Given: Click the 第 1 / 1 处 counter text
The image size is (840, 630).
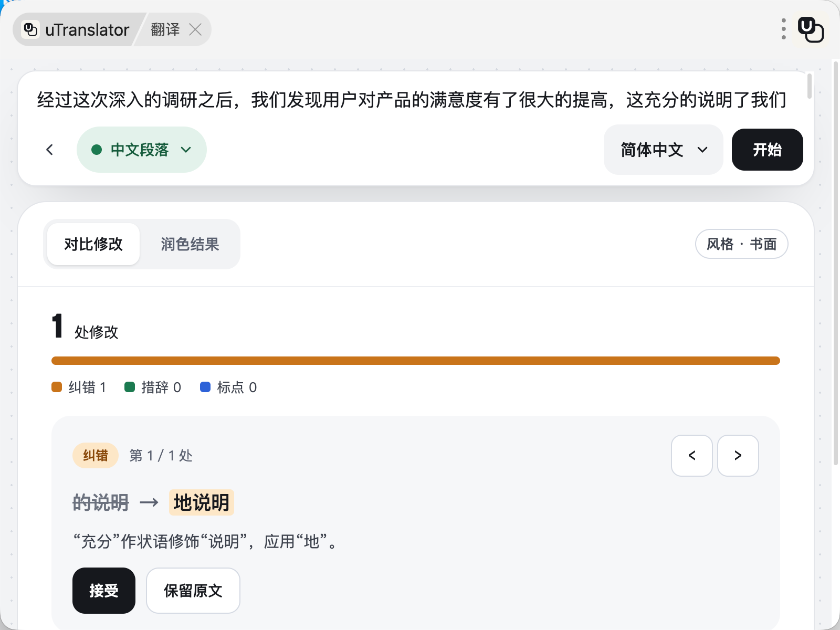Looking at the screenshot, I should click(161, 455).
